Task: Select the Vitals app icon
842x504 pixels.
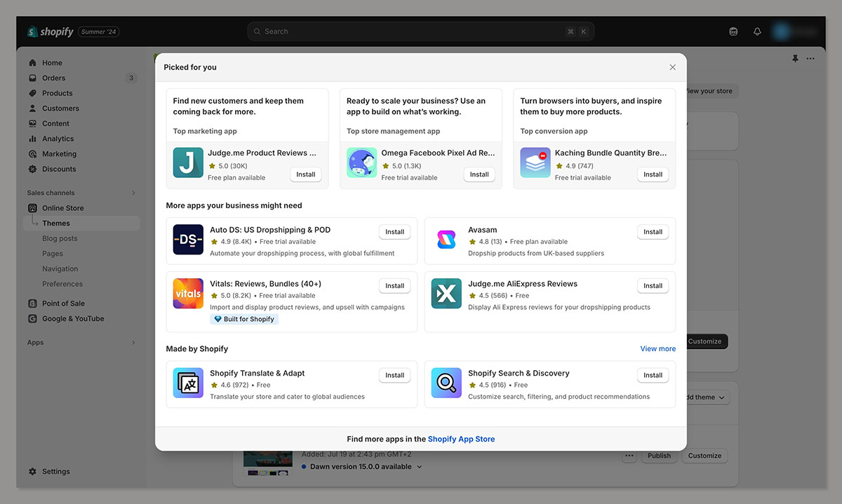Action: click(188, 294)
